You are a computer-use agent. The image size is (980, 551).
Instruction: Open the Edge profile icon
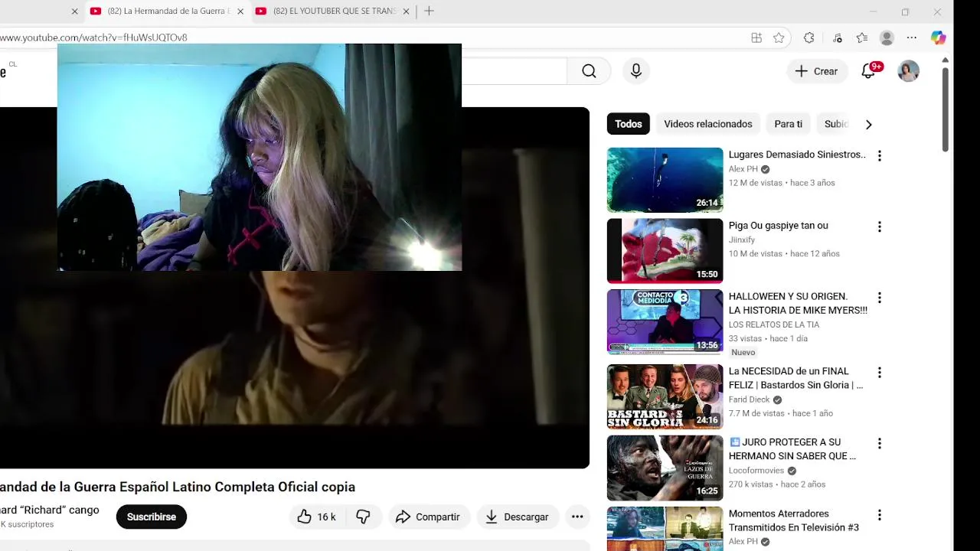887,37
